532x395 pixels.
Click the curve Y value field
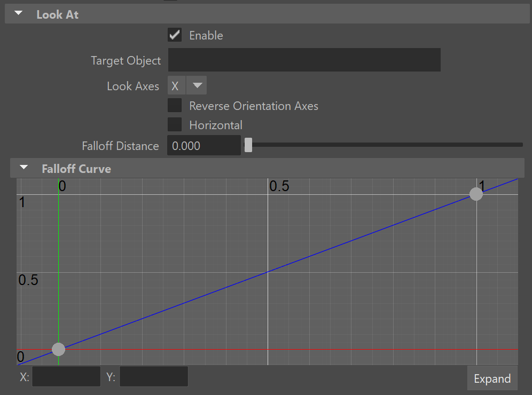click(154, 376)
